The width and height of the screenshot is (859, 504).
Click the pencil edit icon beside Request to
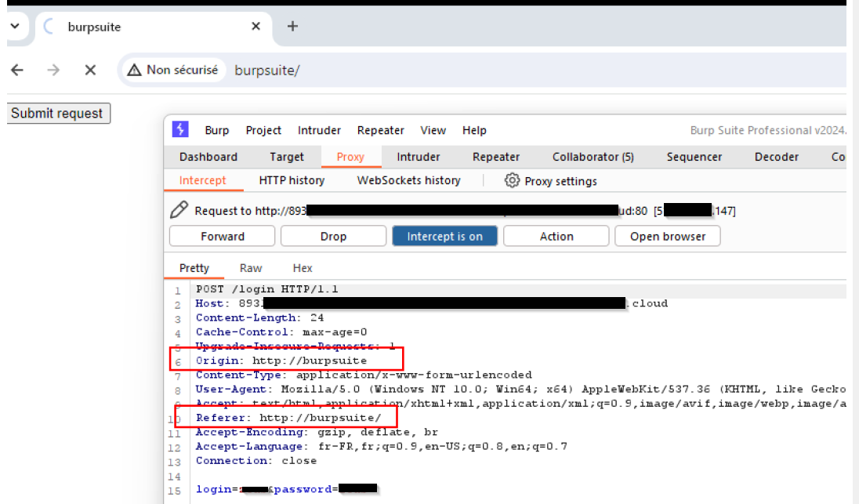pyautogui.click(x=179, y=210)
